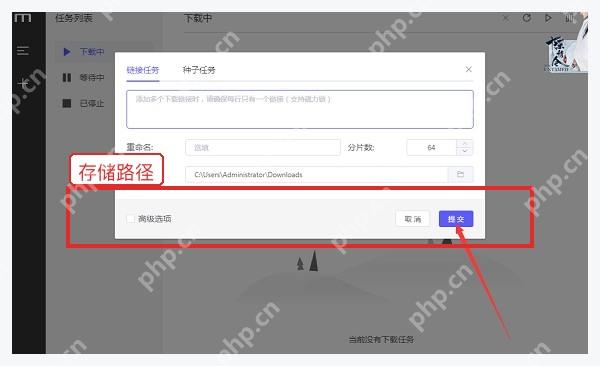Switch to the 链接任务 tab
600x366 pixels.
[143, 70]
